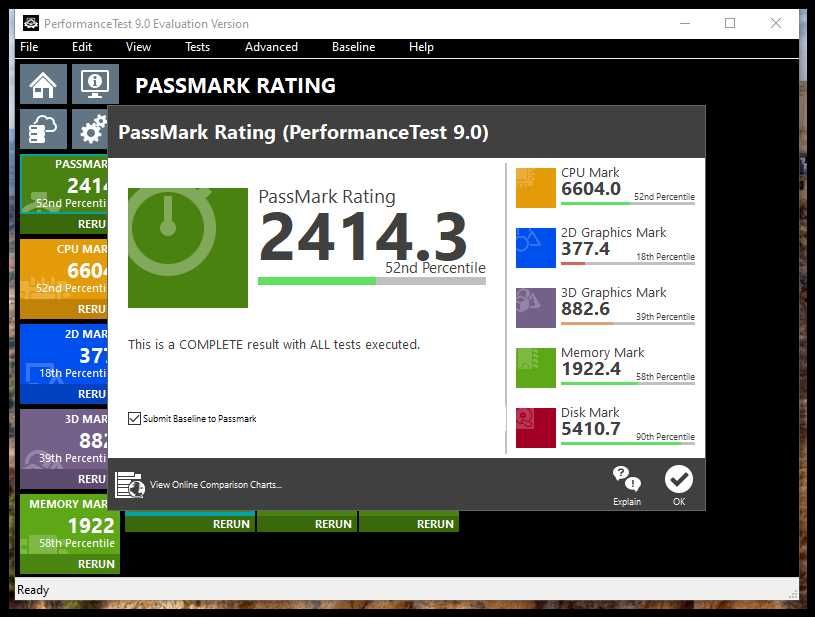Open the Tests menu
Image resolution: width=815 pixels, height=617 pixels.
pos(198,47)
